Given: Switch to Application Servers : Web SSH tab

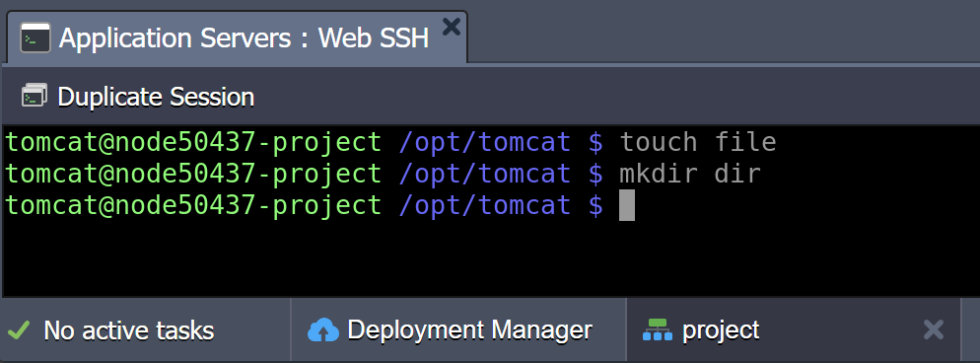Looking at the screenshot, I should click(x=237, y=38).
